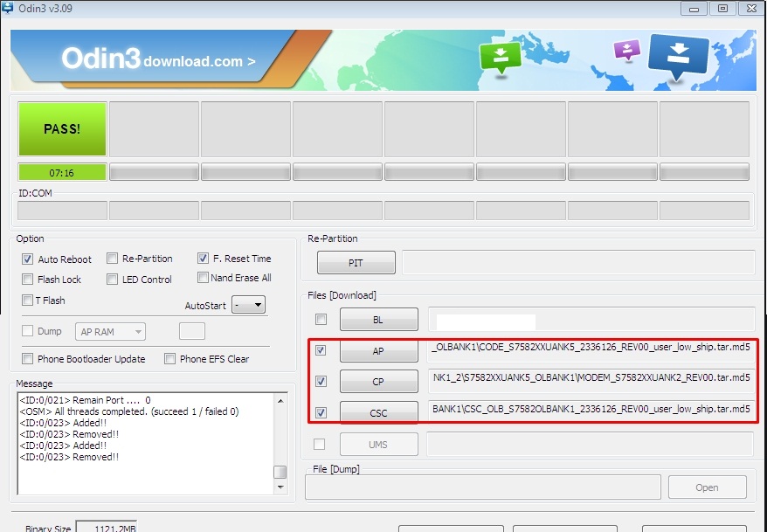Image resolution: width=767 pixels, height=532 pixels.
Task: Uncheck the CSC file checkbox
Action: [321, 412]
